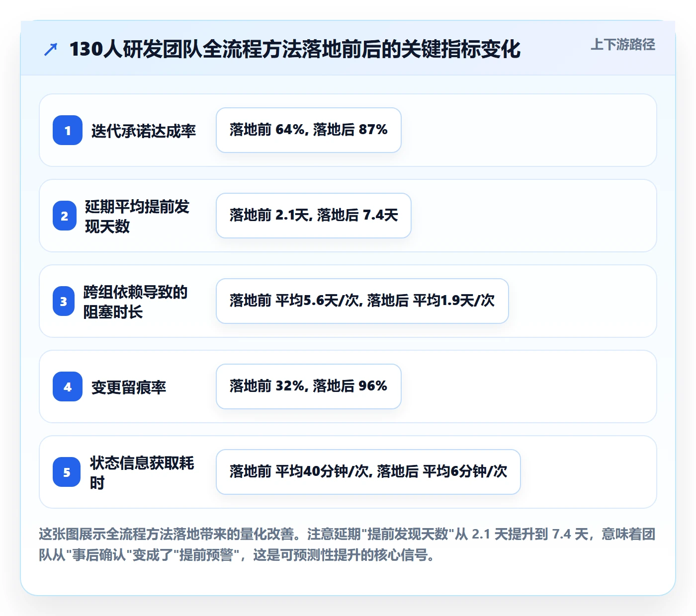Click the trending arrow icon beside the title

click(51, 49)
